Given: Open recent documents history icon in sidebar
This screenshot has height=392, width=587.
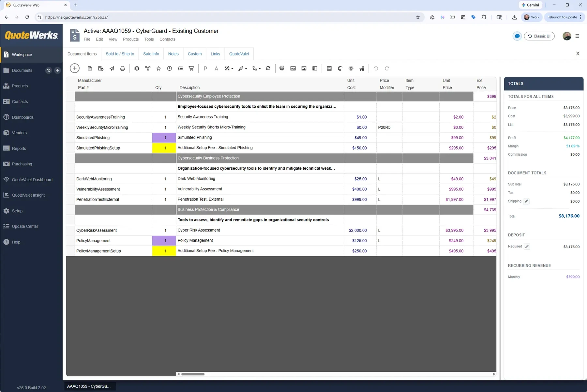Looking at the screenshot, I should coord(48,70).
